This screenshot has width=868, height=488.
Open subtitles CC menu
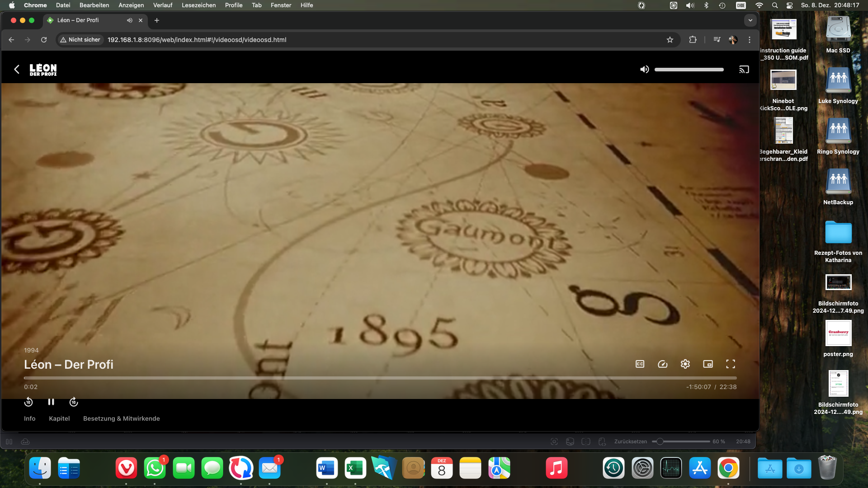[x=640, y=364]
